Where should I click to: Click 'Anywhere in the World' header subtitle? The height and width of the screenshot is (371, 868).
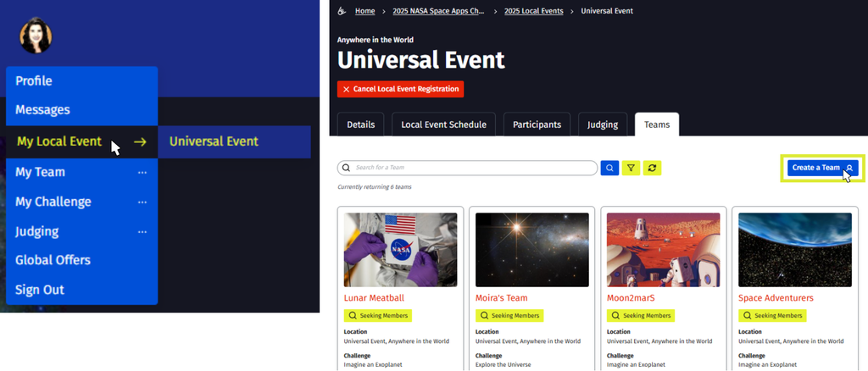coord(376,40)
